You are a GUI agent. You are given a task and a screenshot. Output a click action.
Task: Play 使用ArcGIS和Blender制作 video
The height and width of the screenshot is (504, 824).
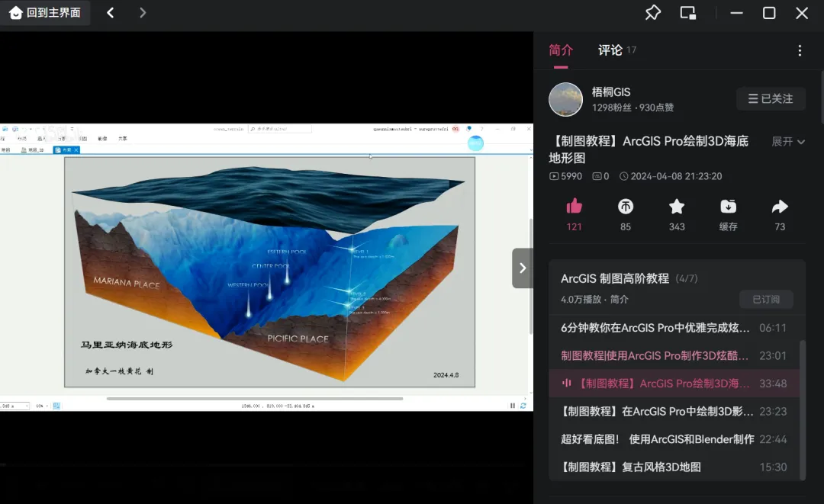674,439
